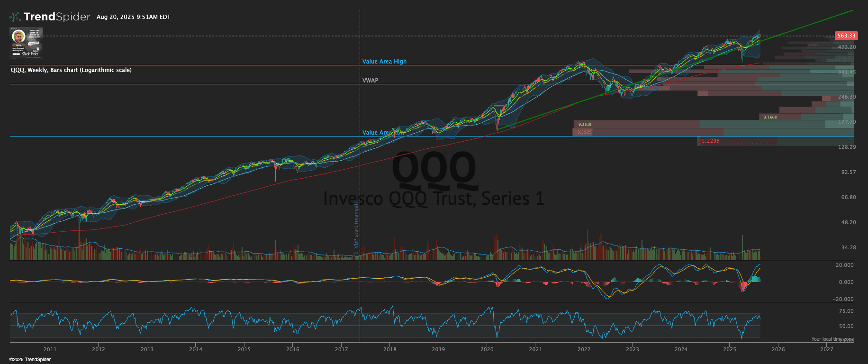The height and width of the screenshot is (364, 868).
Task: Click the 9.392B volume profile value
Action: (x=584, y=132)
